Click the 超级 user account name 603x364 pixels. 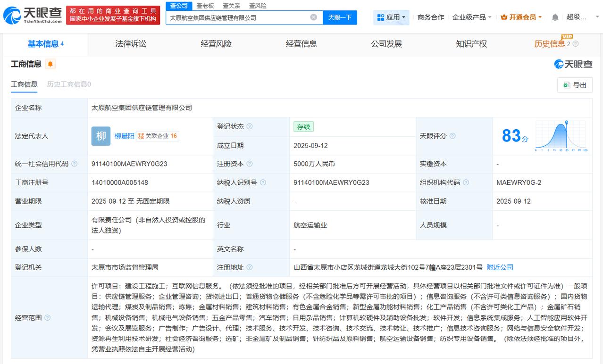pyautogui.click(x=577, y=17)
